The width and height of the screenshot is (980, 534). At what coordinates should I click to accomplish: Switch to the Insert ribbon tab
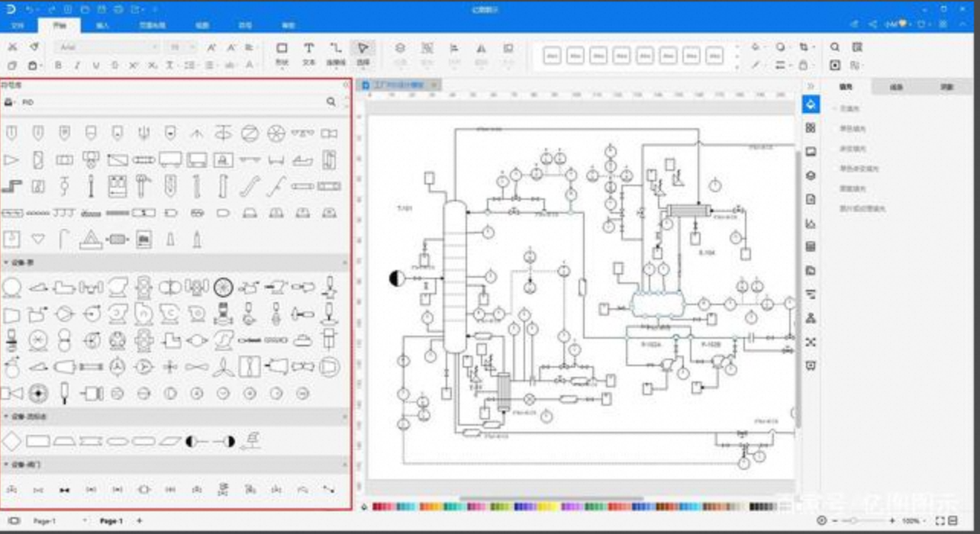point(102,25)
